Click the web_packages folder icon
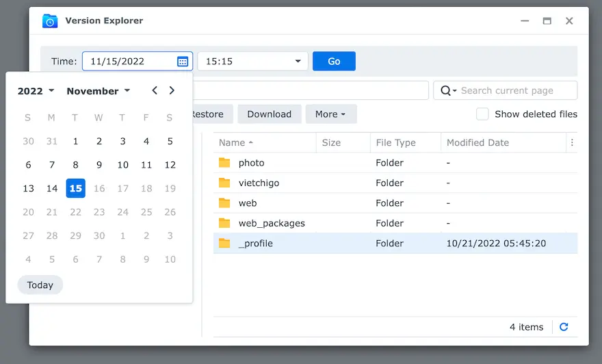 coord(224,223)
